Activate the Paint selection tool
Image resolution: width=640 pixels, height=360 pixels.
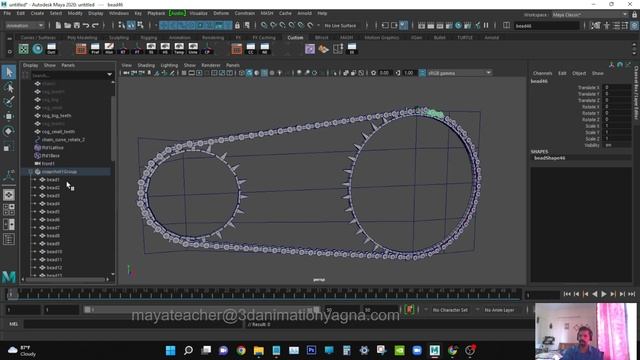tap(9, 102)
